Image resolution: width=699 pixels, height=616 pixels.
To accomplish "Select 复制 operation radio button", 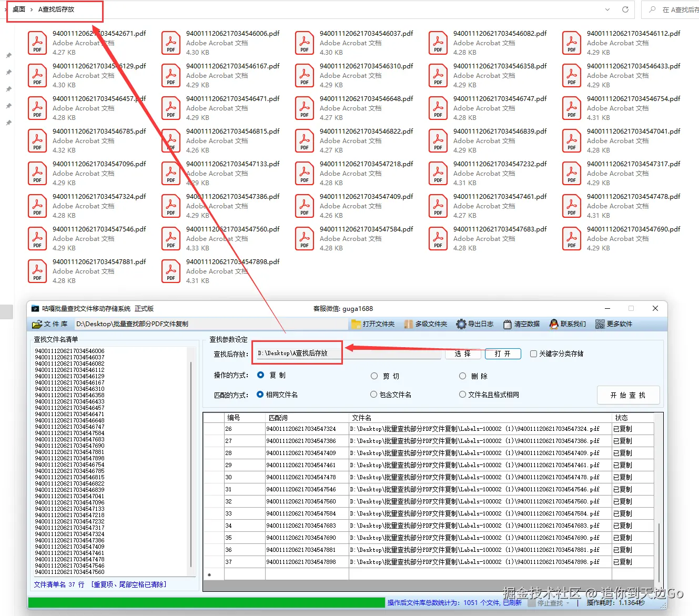I will [x=260, y=375].
